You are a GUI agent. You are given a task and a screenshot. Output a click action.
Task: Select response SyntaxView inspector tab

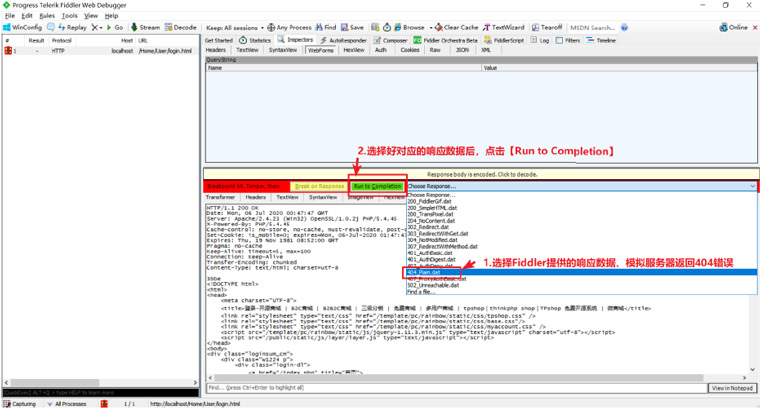pyautogui.click(x=323, y=197)
